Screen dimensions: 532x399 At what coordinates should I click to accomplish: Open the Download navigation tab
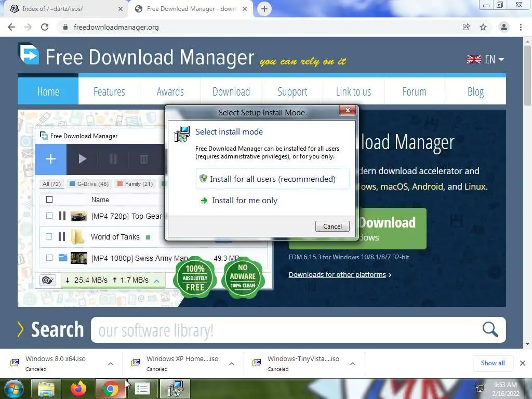(231, 91)
